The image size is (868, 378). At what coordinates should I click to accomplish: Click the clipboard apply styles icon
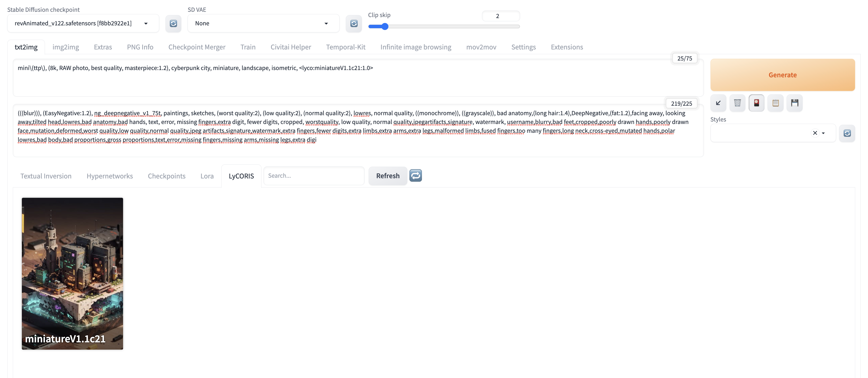775,103
